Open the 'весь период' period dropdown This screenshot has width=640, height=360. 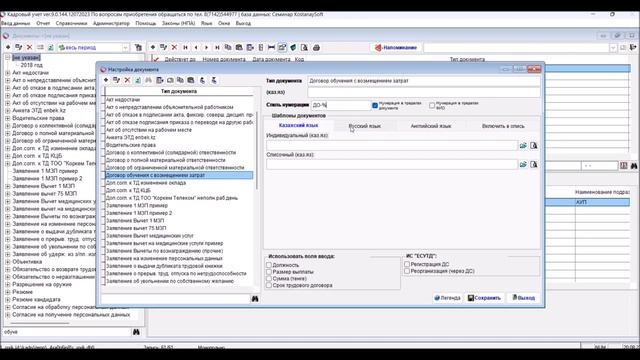coord(125,48)
